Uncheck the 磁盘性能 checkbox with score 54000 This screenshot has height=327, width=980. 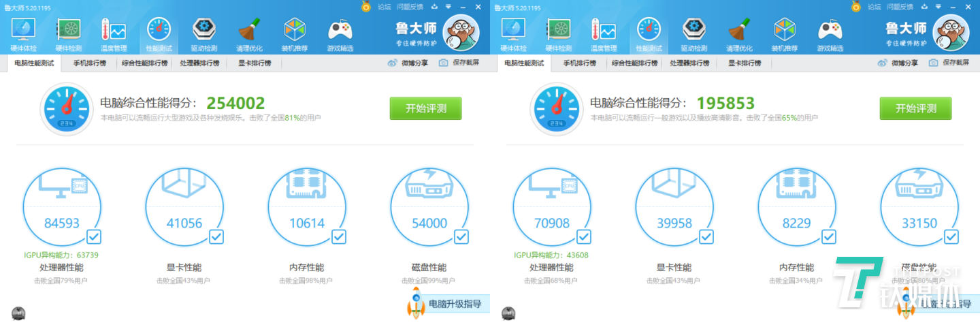coord(461,237)
